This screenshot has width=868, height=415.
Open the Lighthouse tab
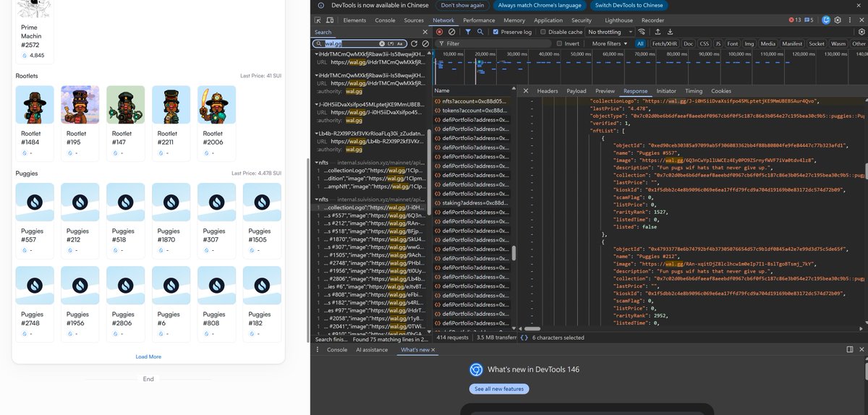click(x=618, y=20)
